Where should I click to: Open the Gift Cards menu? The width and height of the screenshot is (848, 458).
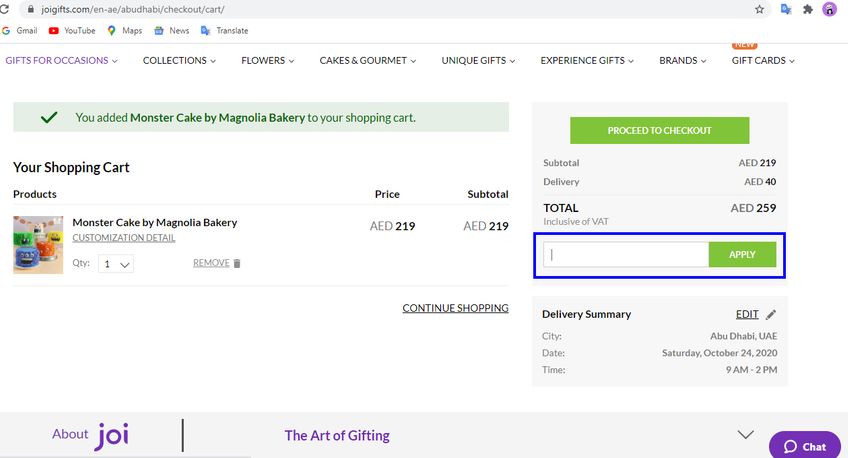763,61
